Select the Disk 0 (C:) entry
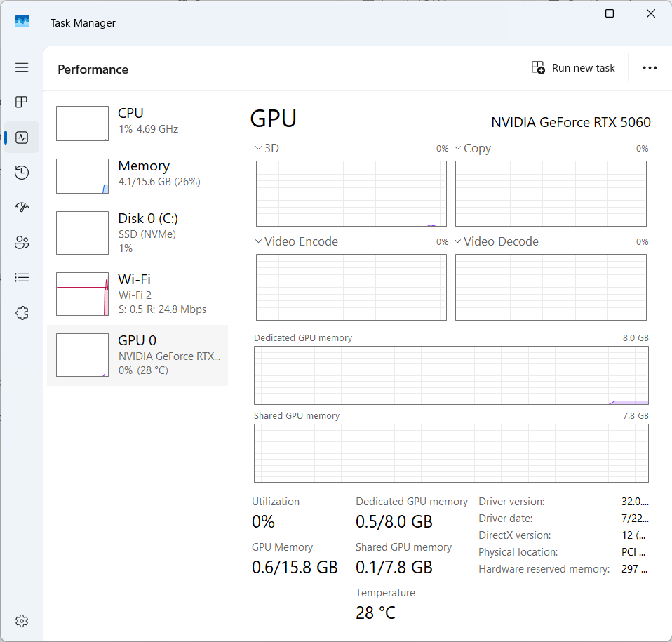This screenshot has width=672, height=642. coord(137,233)
